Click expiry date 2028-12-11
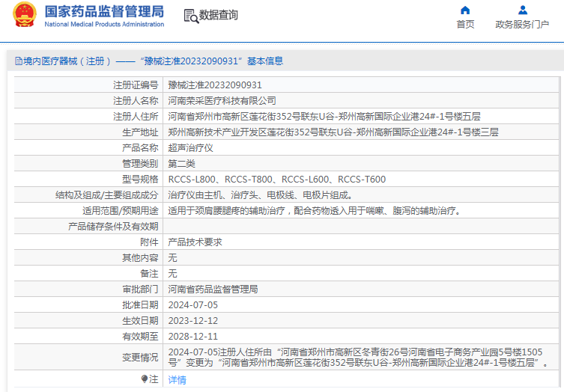 (192, 337)
